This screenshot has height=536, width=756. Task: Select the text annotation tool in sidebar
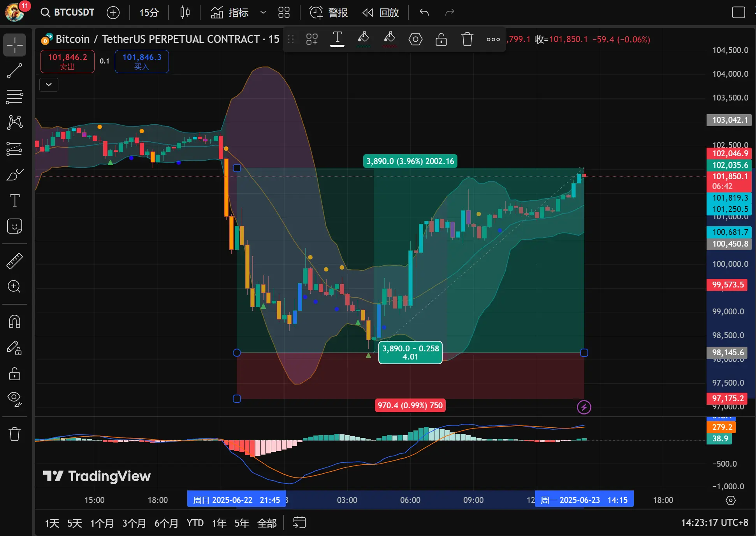pos(15,201)
